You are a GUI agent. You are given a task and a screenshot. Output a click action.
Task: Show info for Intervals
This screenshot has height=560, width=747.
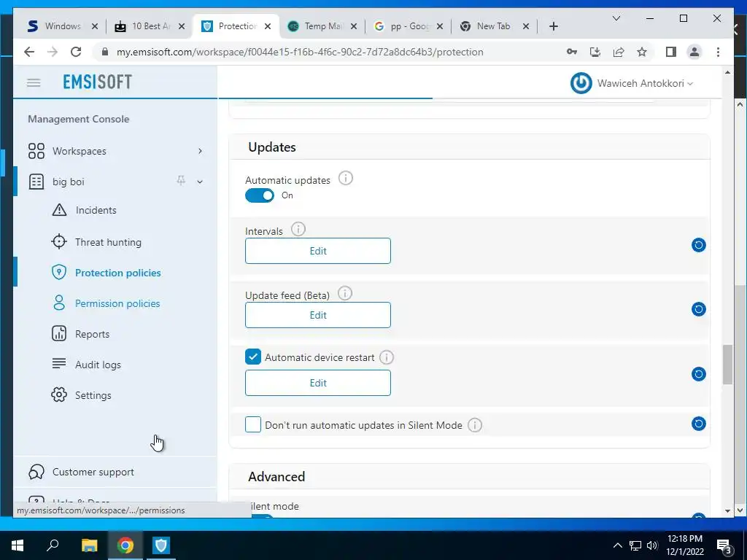[x=298, y=229]
